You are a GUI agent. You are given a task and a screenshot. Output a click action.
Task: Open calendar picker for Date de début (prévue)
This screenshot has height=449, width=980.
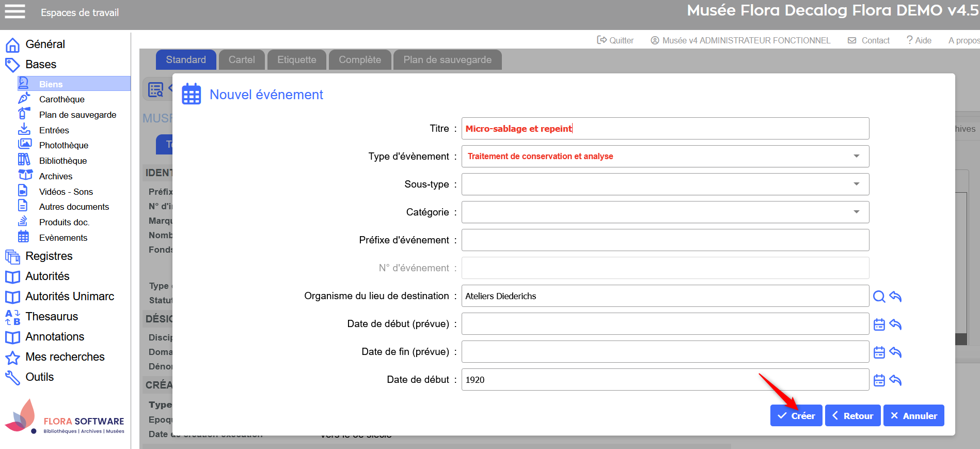[879, 324]
